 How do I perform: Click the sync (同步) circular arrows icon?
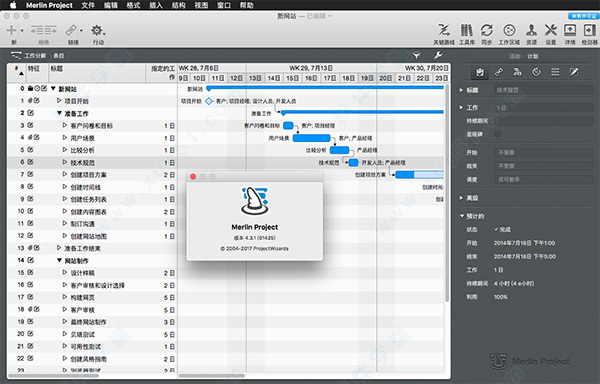coord(487,30)
